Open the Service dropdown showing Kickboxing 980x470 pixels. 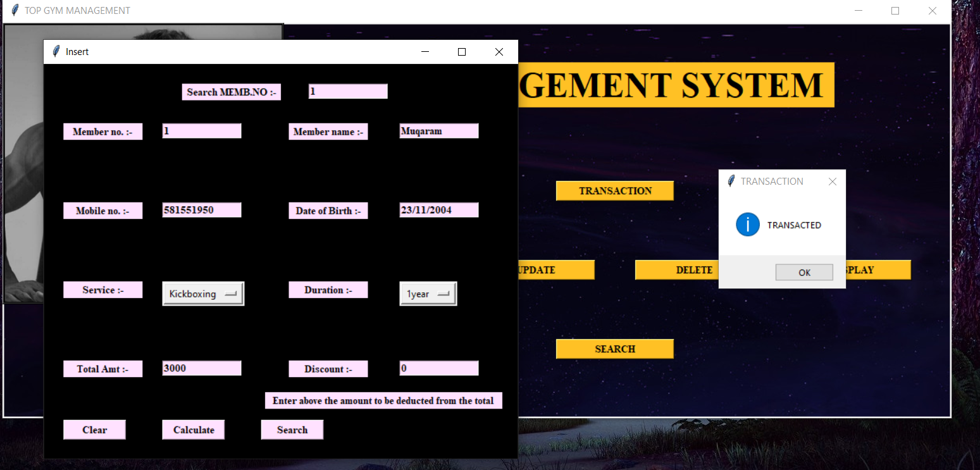[203, 293]
